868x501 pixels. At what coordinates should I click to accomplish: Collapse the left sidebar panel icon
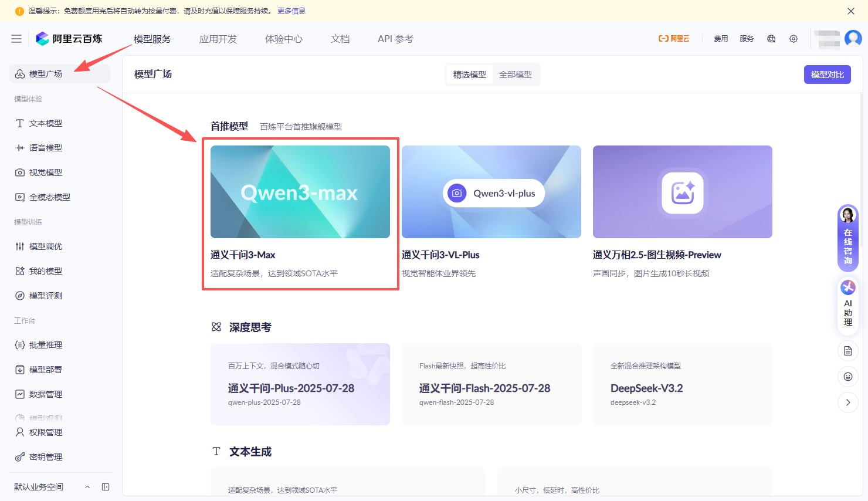pos(106,487)
